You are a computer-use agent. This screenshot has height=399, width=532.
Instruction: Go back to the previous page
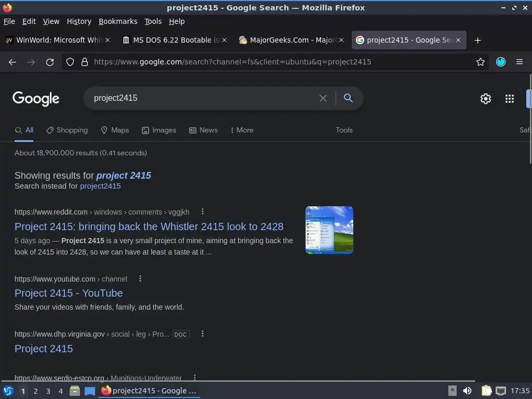tap(12, 62)
